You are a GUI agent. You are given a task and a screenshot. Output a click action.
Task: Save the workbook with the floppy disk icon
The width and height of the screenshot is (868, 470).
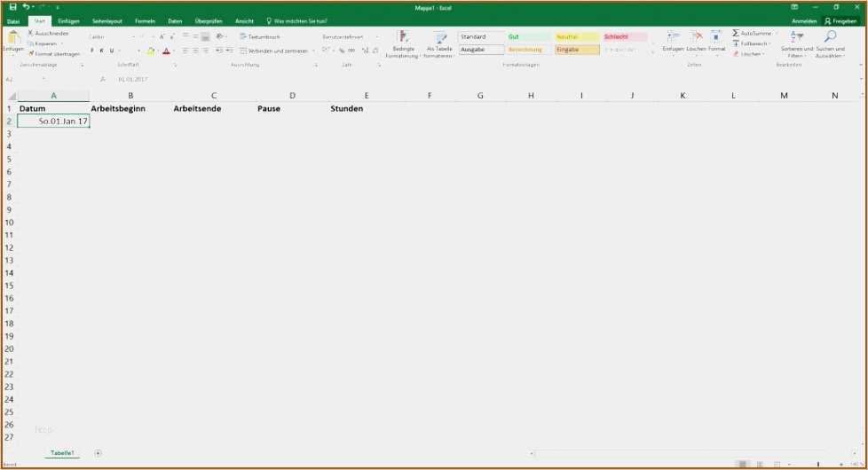click(x=12, y=7)
